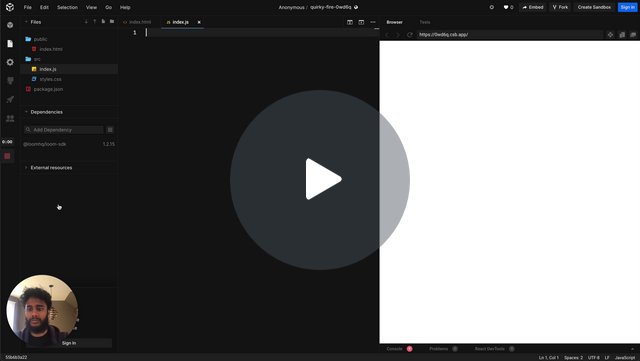The image size is (640, 361).
Task: Collapse the Dependencies section
Action: [26, 112]
